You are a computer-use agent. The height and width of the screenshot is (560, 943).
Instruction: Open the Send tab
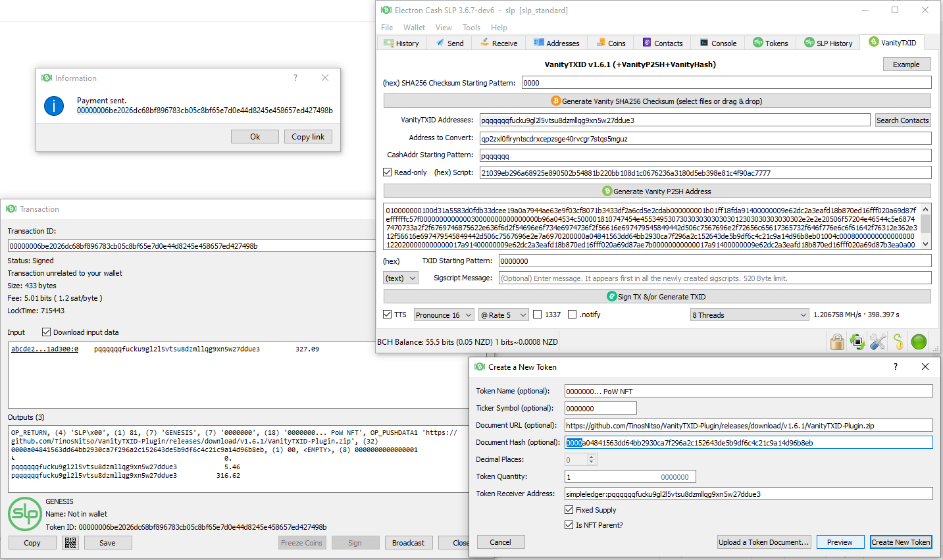(449, 43)
